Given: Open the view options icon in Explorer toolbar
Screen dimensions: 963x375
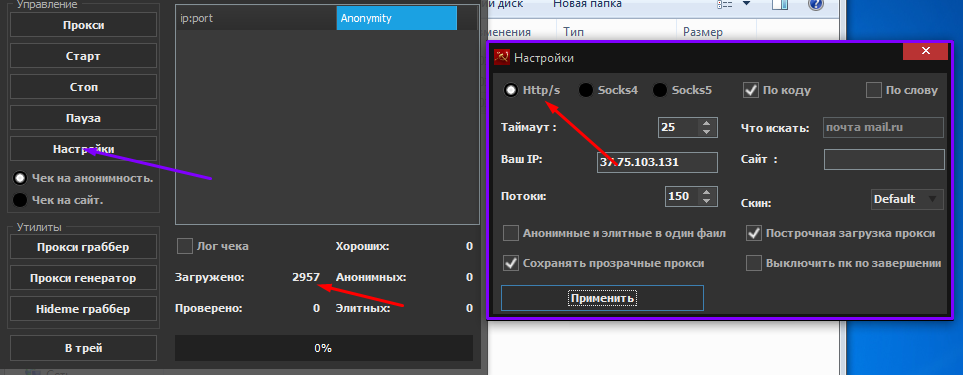Looking at the screenshot, I should pyautogui.click(x=724, y=4).
